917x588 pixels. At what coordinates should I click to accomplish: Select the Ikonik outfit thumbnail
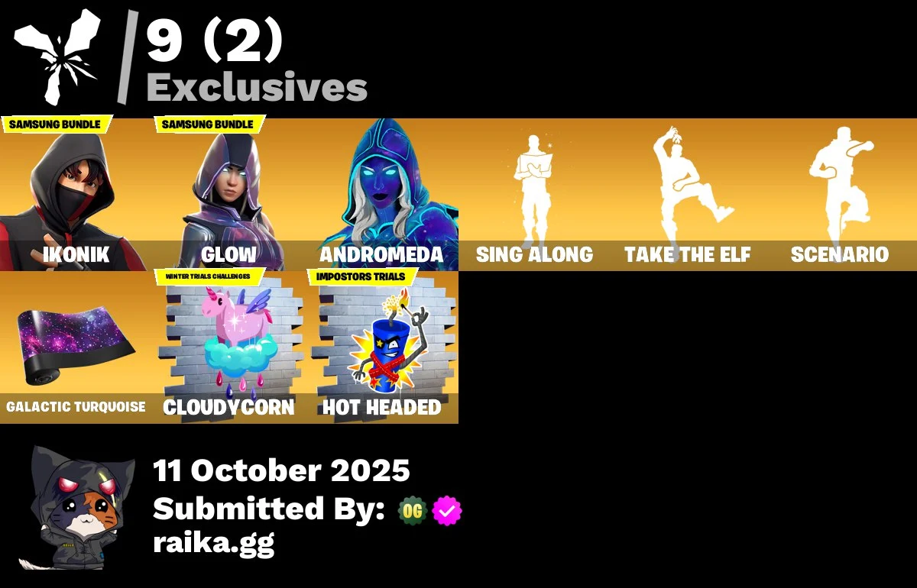pos(76,195)
